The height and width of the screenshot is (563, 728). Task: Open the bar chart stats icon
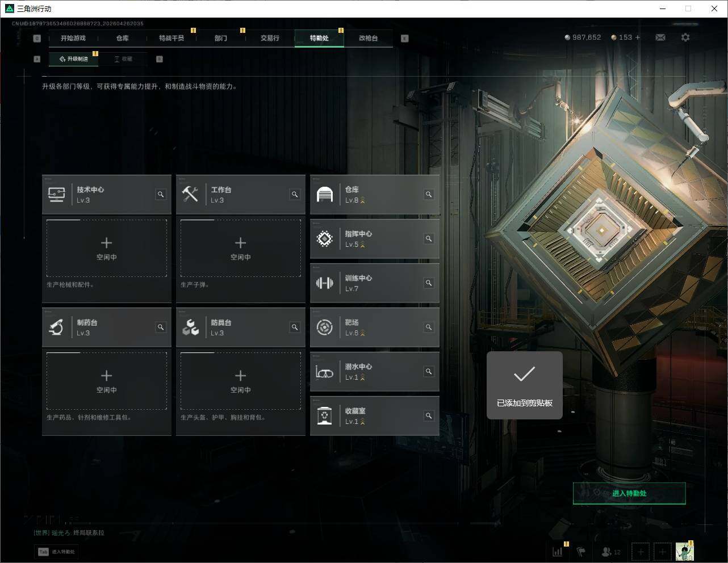558,551
